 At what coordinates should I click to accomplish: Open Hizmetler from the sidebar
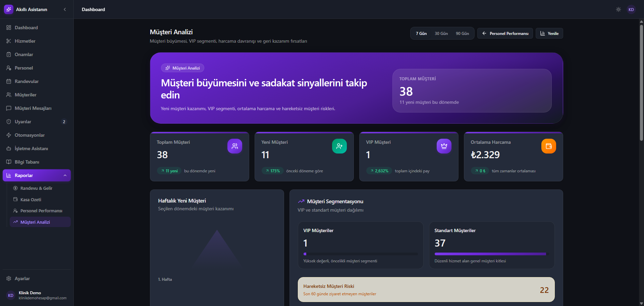coord(37,41)
